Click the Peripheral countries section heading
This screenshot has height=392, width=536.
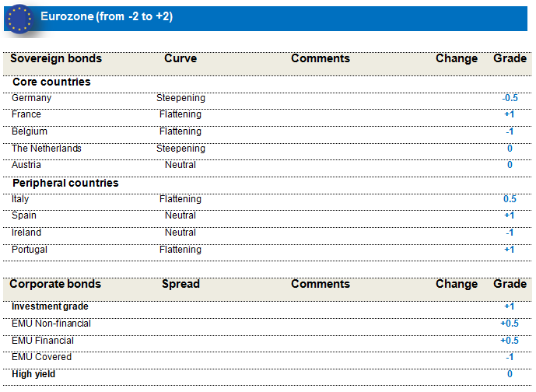tap(65, 183)
